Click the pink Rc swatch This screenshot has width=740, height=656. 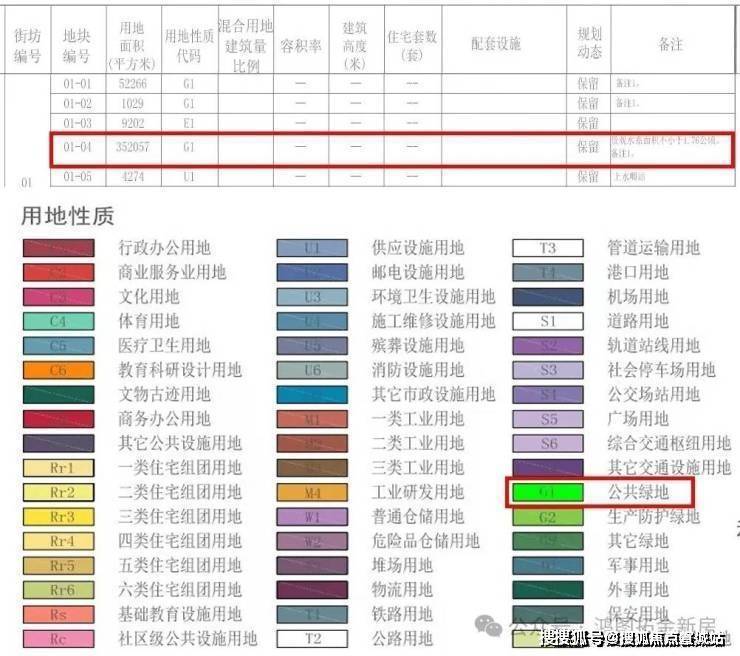pos(59,639)
